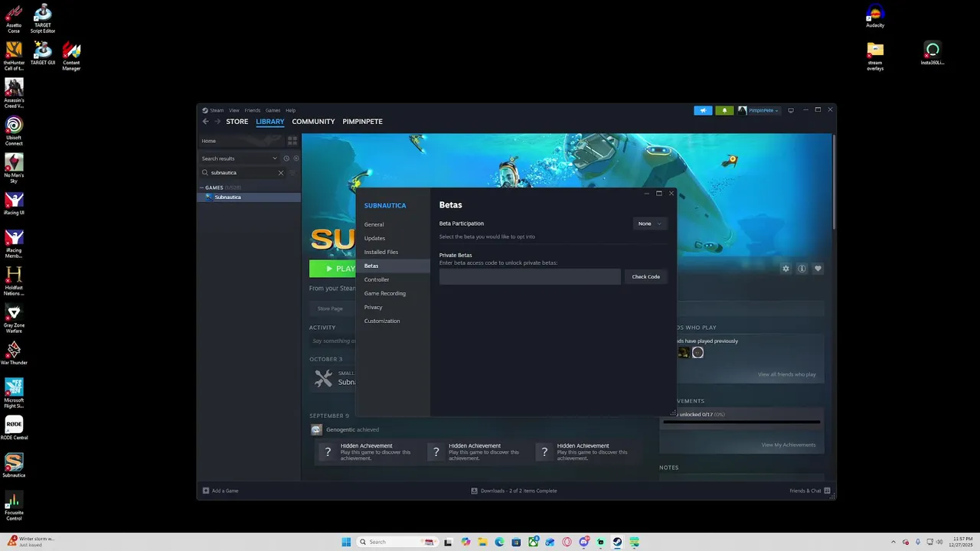Screen dimensions: 980x551
Task: Open Downloads status at the bottom
Action: [x=514, y=491]
